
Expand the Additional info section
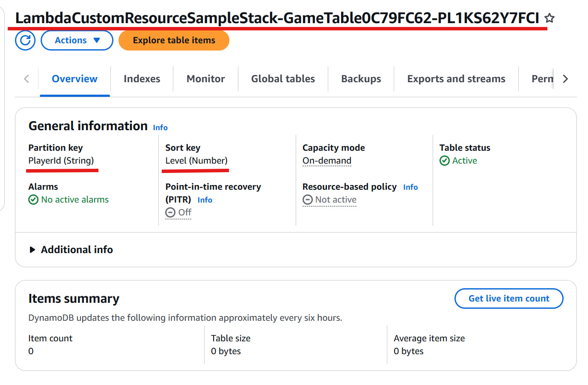point(33,250)
